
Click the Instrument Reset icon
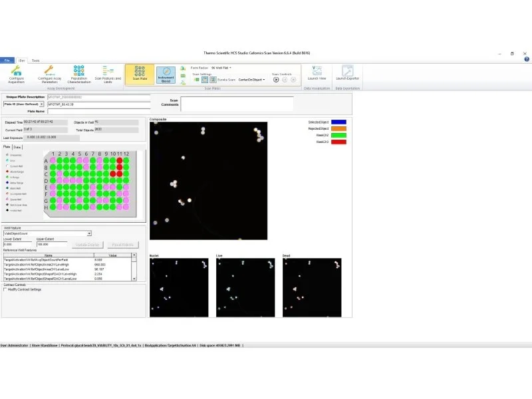click(x=166, y=76)
